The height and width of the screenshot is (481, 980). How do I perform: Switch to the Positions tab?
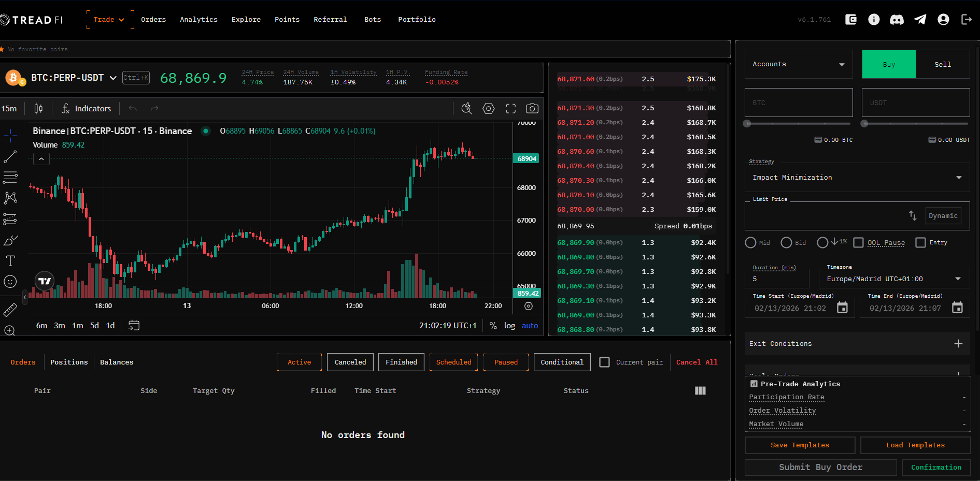[x=69, y=362]
